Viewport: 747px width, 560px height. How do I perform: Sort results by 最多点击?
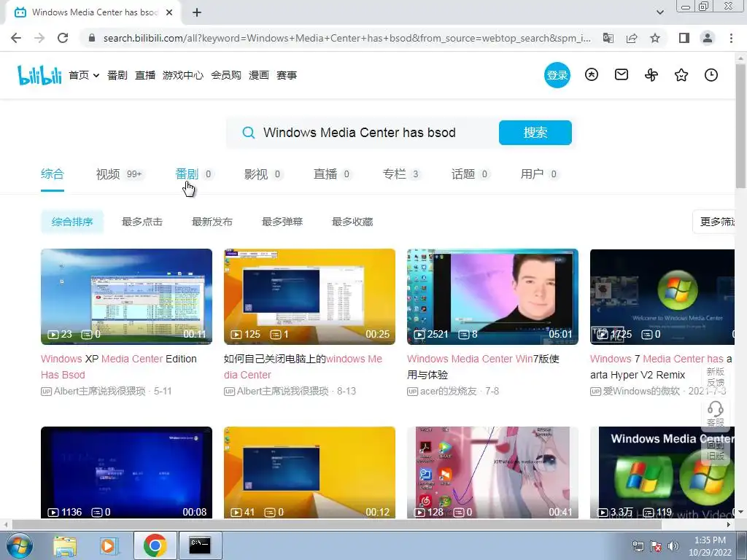pos(142,222)
